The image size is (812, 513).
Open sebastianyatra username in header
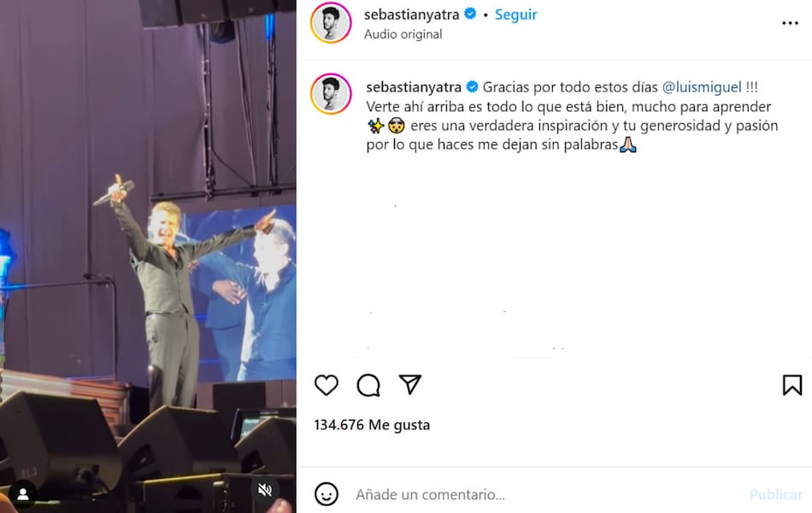(411, 15)
